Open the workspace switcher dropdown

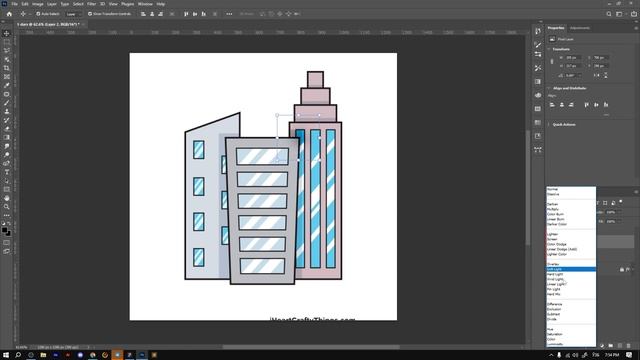tap(620, 14)
